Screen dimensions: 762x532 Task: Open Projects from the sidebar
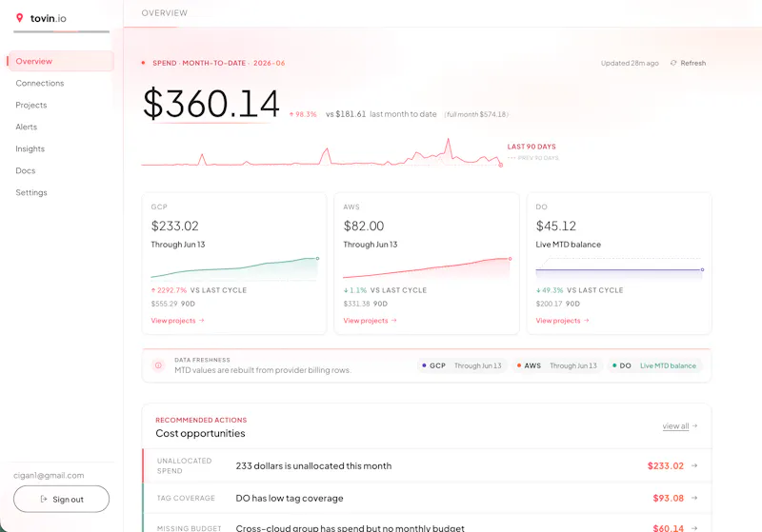(31, 105)
